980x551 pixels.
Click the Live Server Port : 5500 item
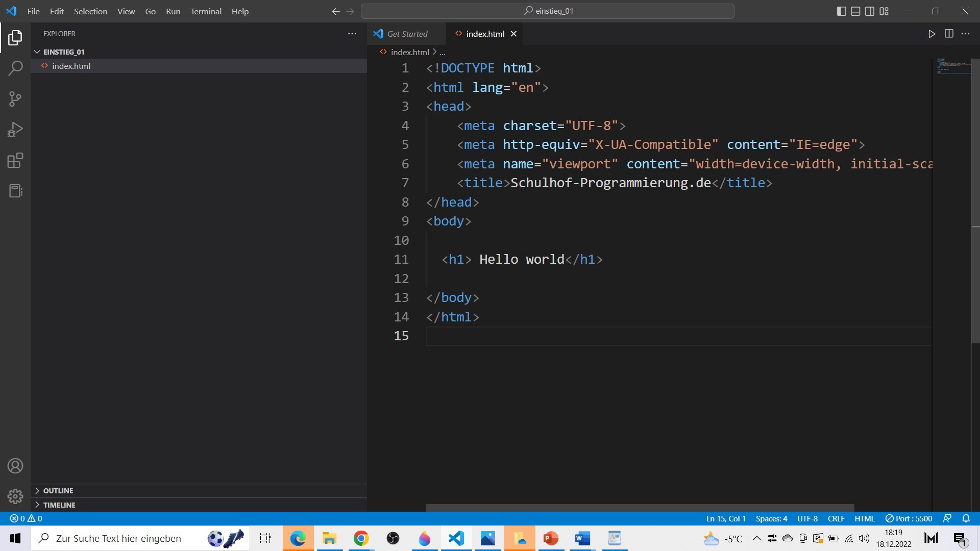coord(909,518)
